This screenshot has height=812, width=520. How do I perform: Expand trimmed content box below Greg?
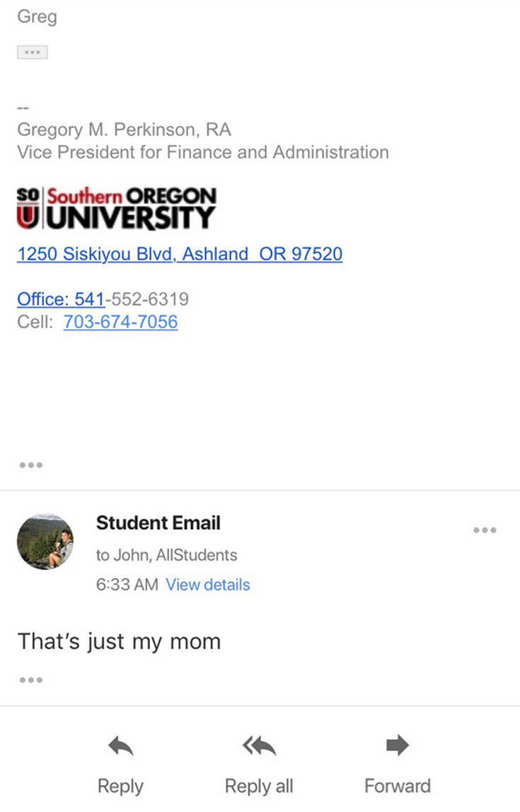pos(32,52)
